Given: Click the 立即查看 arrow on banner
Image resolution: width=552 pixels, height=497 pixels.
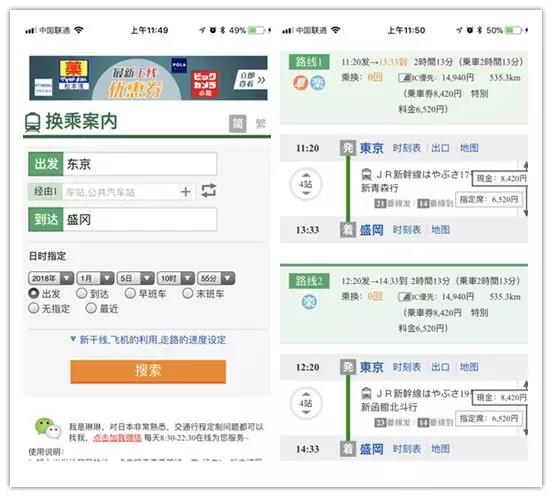Looking at the screenshot, I should click(252, 80).
